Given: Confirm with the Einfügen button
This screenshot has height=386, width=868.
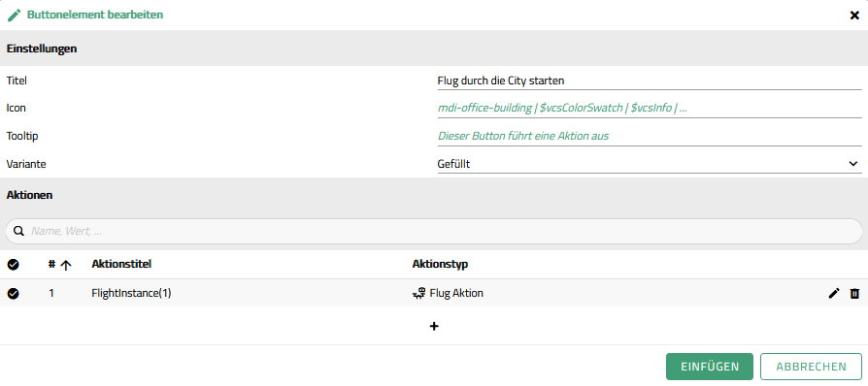Looking at the screenshot, I should (710, 367).
